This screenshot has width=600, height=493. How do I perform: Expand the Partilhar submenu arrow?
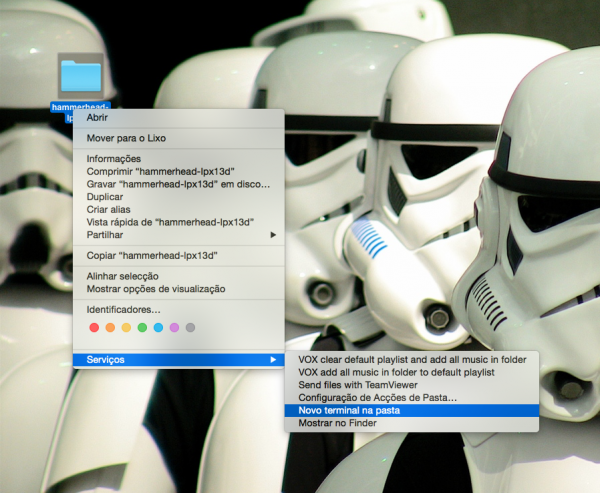tap(273, 235)
